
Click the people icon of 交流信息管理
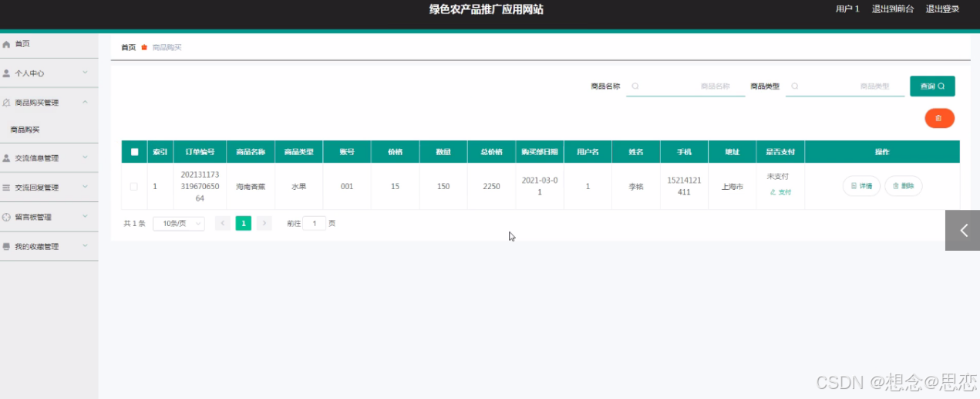coord(7,158)
